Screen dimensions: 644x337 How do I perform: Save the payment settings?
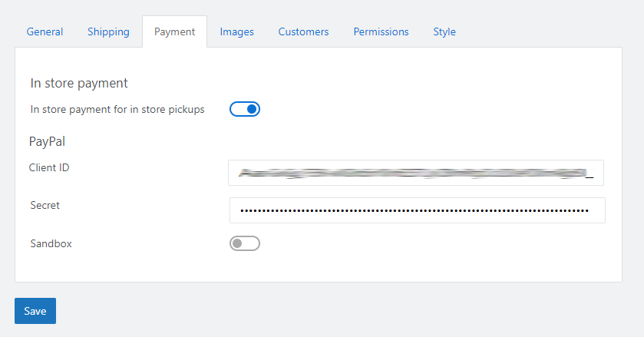point(35,311)
